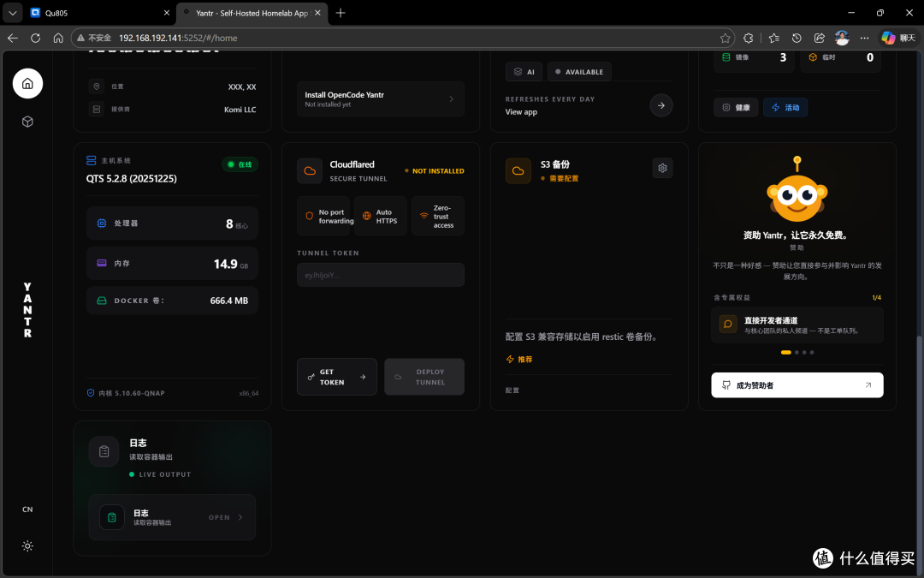Open browser history icon

(x=797, y=38)
